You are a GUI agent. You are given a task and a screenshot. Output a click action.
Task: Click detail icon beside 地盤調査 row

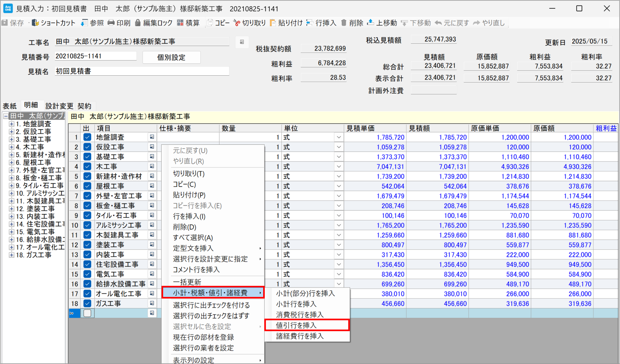coord(152,137)
